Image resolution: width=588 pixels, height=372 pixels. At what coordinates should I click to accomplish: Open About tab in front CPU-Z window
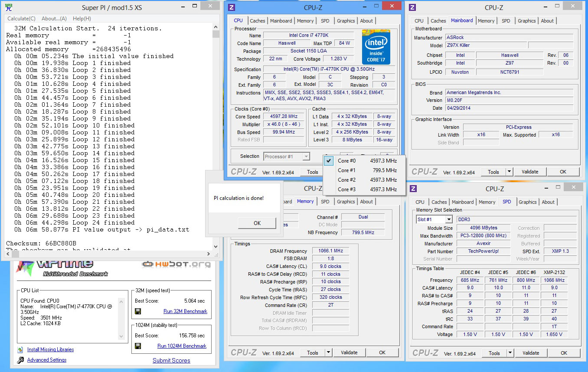[366, 21]
